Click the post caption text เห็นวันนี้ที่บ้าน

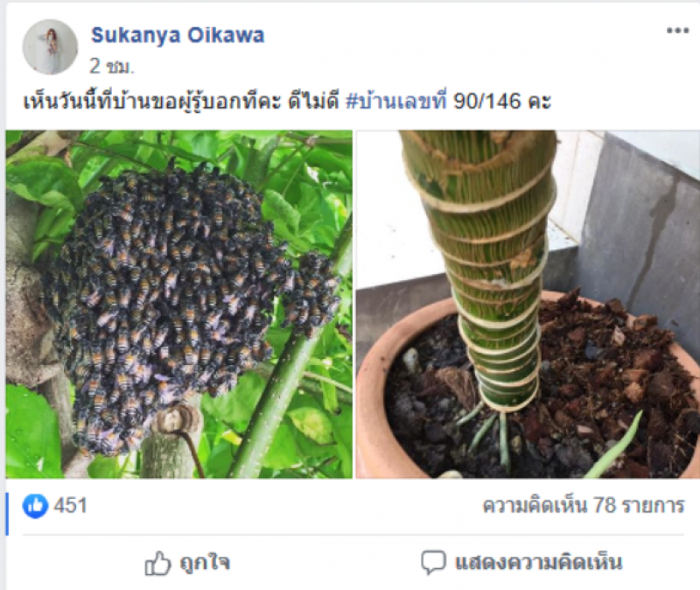click(87, 102)
